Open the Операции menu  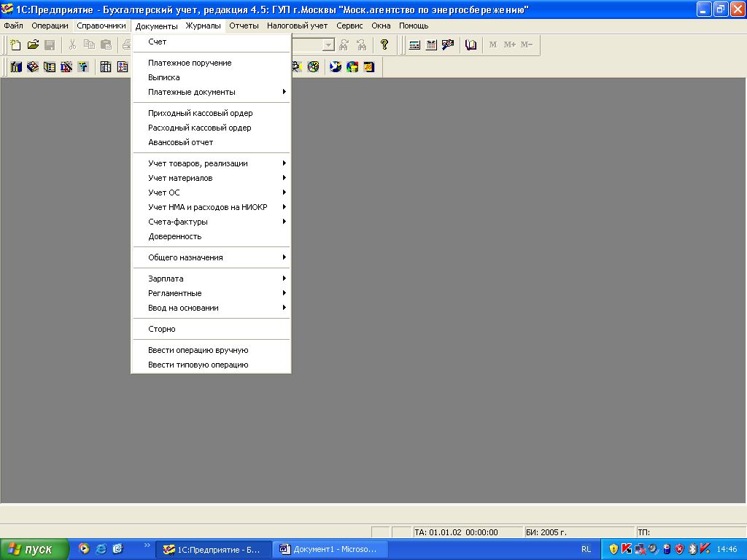(50, 26)
